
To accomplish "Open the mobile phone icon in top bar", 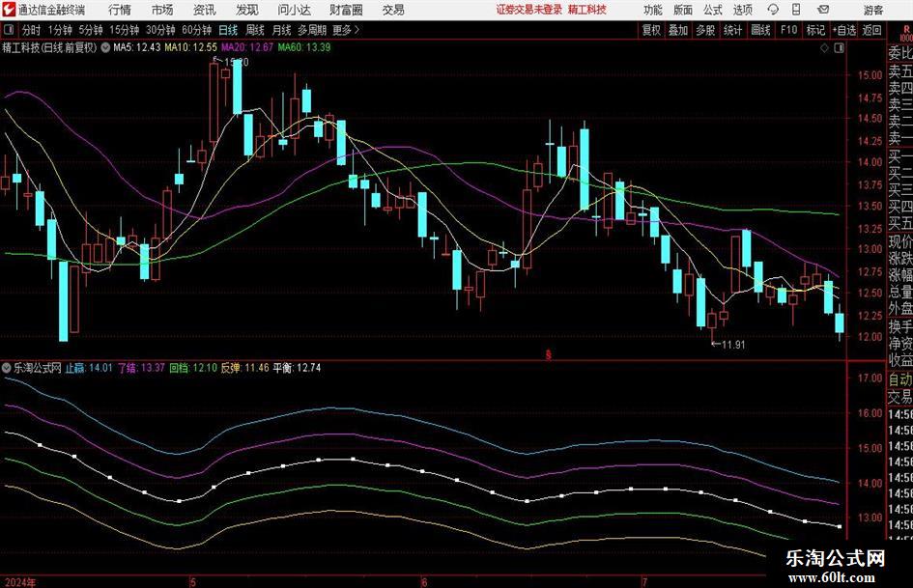I will 796,10.
